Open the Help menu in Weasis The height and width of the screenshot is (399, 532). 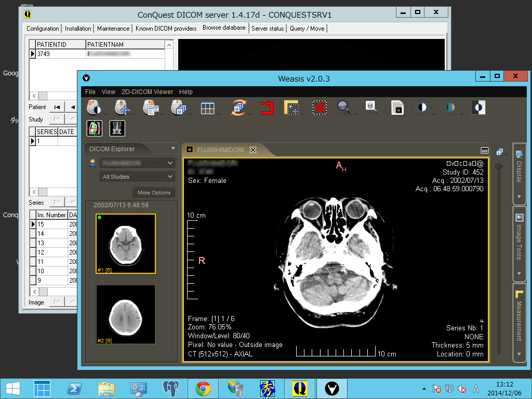(186, 92)
